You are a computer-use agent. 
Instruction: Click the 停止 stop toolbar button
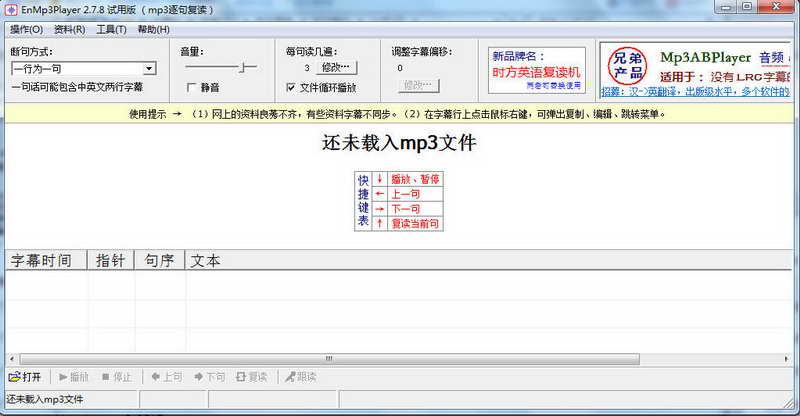pos(116,377)
